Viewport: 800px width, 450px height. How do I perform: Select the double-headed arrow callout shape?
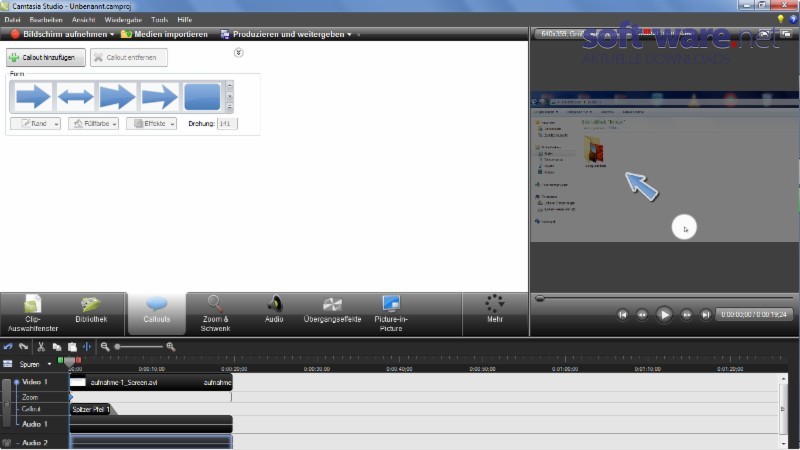pyautogui.click(x=75, y=96)
